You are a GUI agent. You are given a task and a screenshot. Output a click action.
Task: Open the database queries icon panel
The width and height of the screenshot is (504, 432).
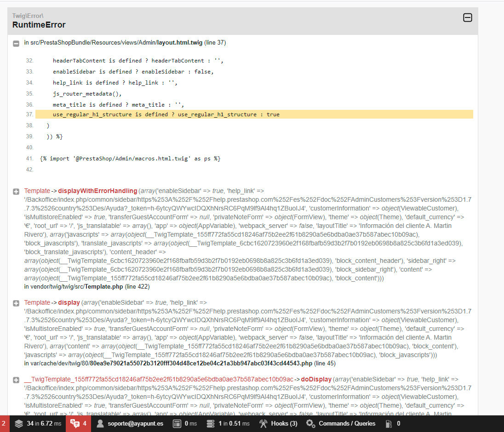(211, 424)
